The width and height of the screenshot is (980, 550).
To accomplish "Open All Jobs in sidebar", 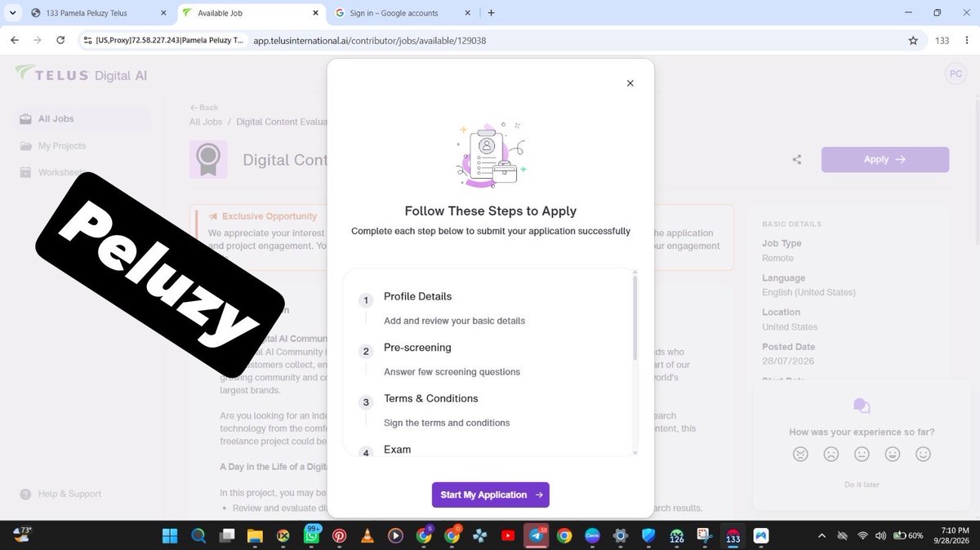I will pos(56,119).
